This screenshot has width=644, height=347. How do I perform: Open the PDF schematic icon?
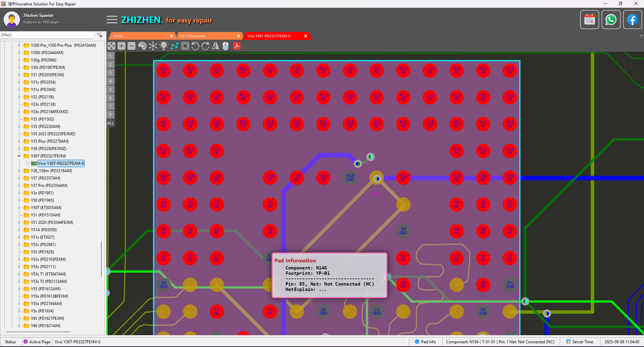pyautogui.click(x=236, y=46)
